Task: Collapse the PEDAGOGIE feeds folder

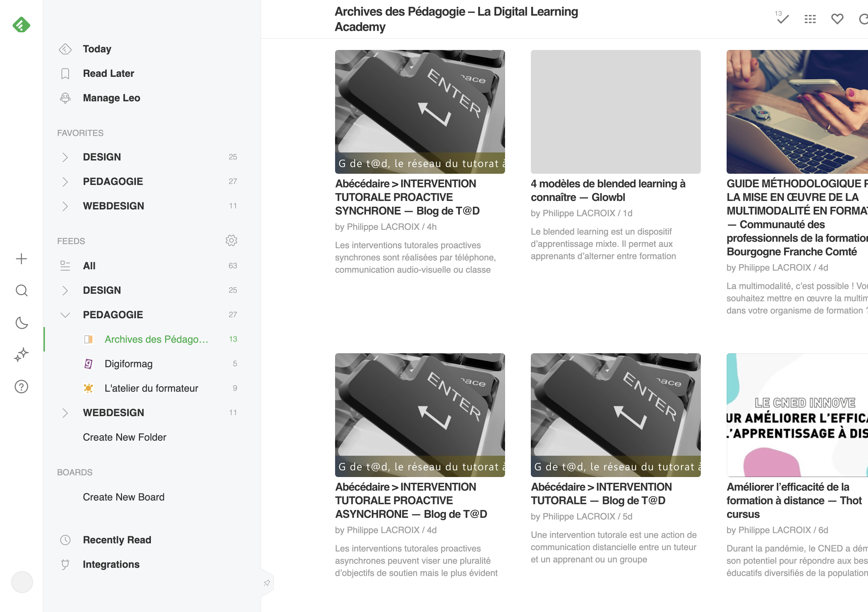Action: [65, 315]
